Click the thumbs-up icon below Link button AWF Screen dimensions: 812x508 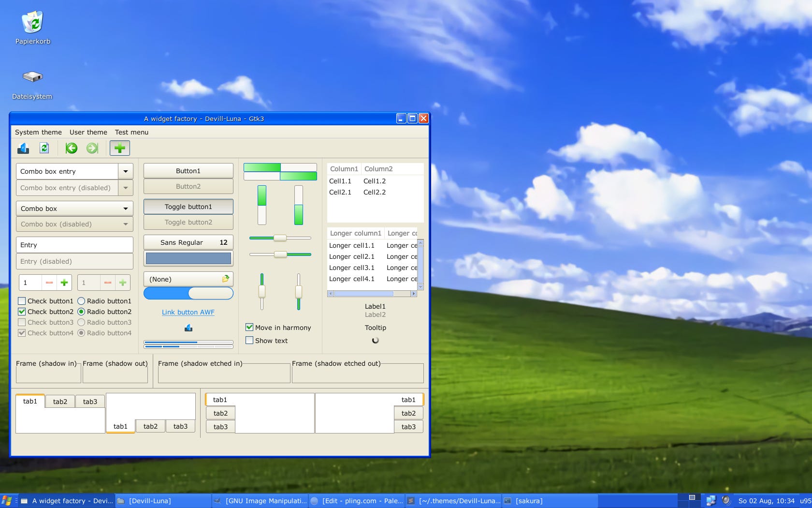188,328
